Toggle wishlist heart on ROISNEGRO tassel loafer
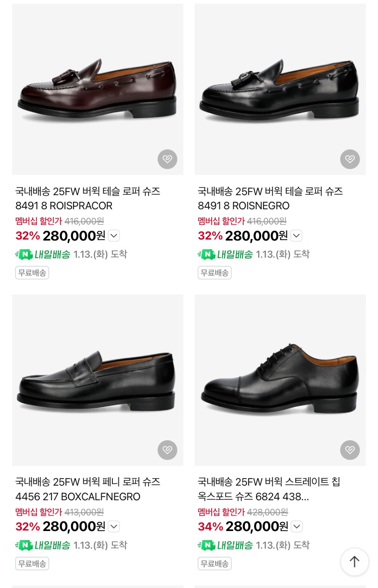The height and width of the screenshot is (588, 378). [350, 159]
